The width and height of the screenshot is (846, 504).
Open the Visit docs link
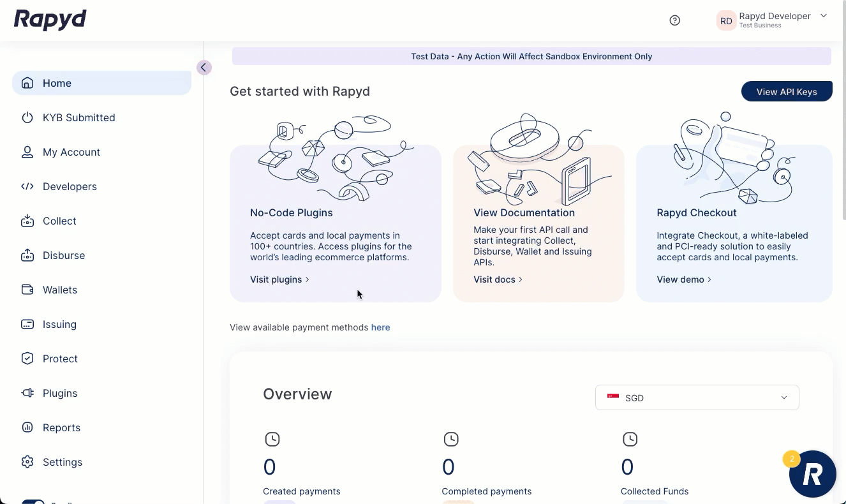[x=497, y=279]
